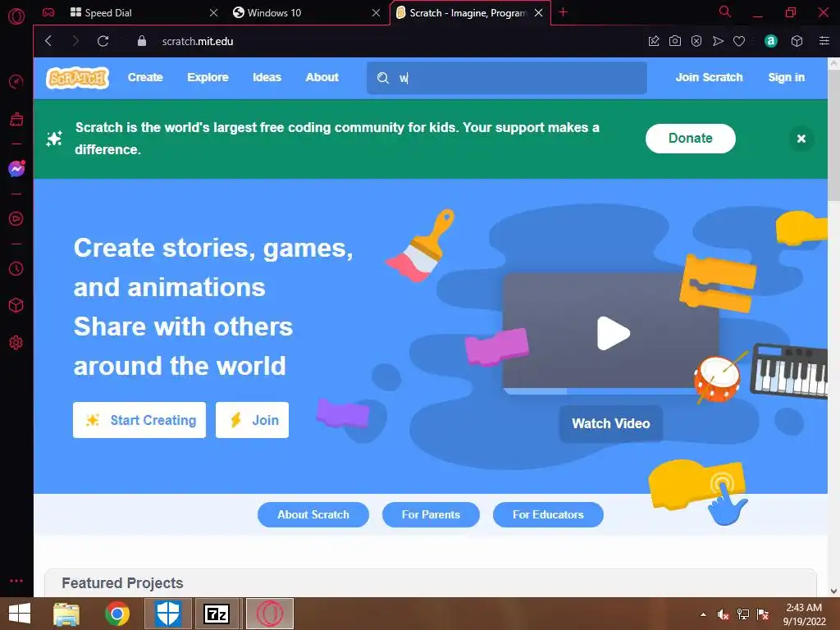The image size is (840, 630).
Task: Open the Ideas menu item
Action: click(267, 78)
